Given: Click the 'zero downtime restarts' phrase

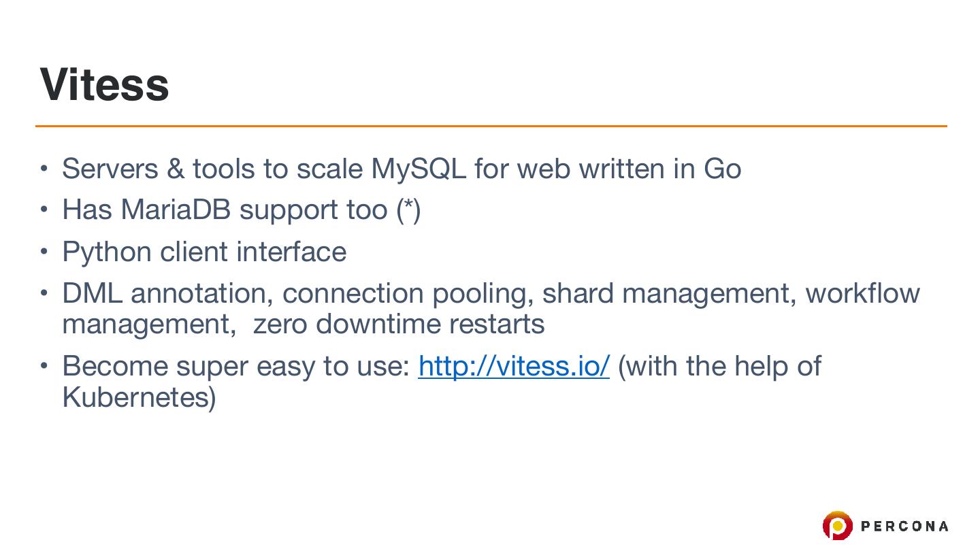Looking at the screenshot, I should pyautogui.click(x=398, y=324).
